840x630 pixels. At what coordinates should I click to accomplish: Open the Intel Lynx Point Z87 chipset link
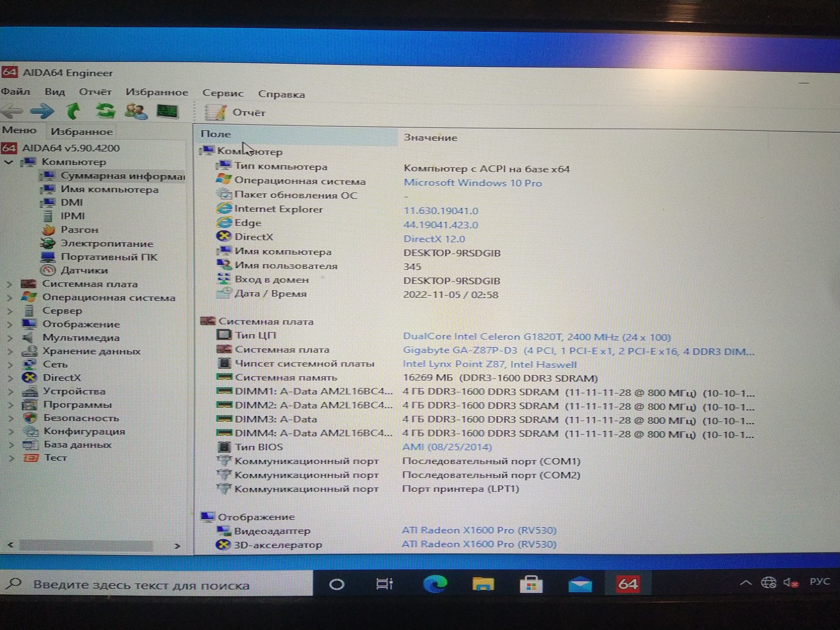pos(489,365)
